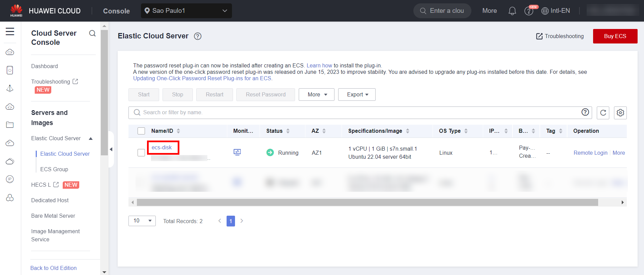Viewport: 644px width, 275px height.
Task: Click the horizontal table scrollbar
Action: [x=367, y=202]
